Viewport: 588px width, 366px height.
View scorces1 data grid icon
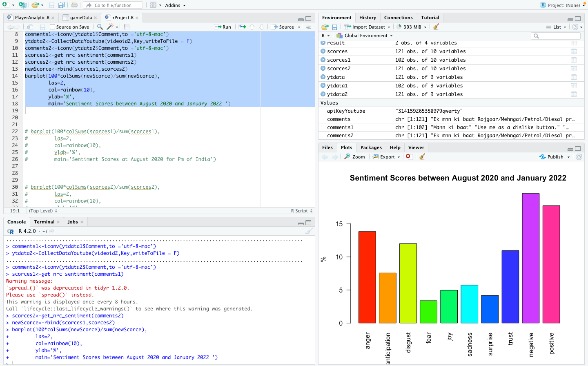pos(574,60)
